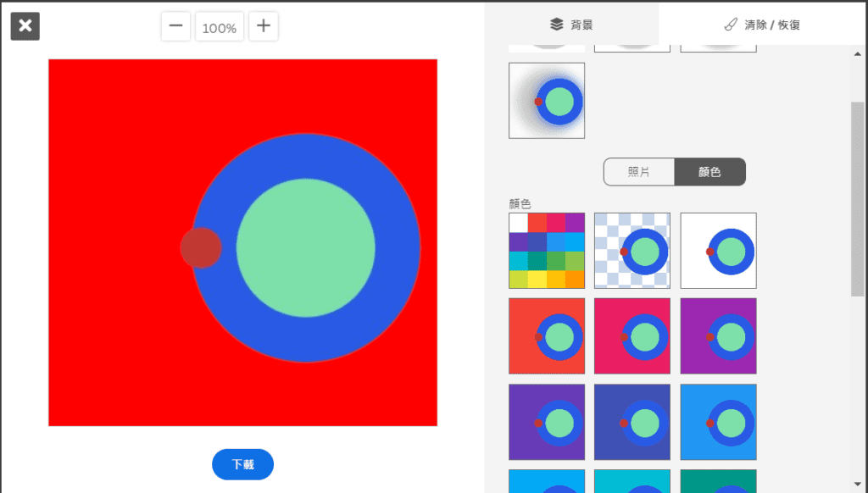Click the scroll up arrow in panel
Image resolution: width=868 pixels, height=493 pixels.
pyautogui.click(x=858, y=54)
